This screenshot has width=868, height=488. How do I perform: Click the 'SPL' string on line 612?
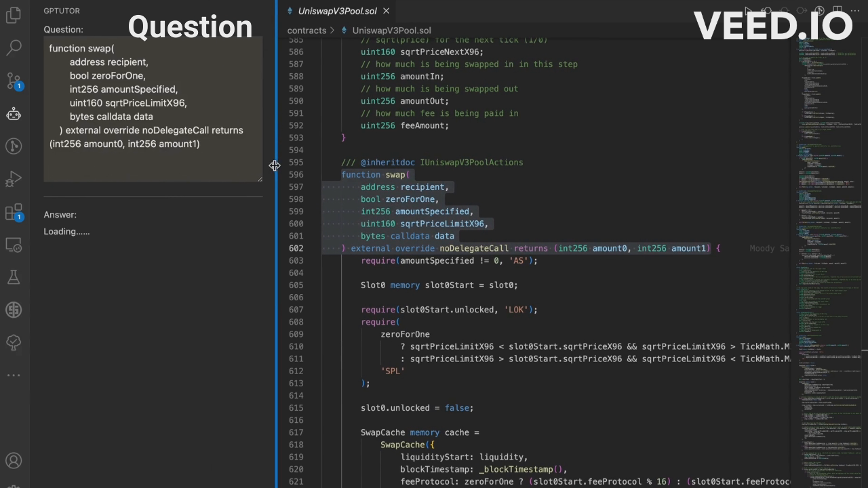tap(393, 371)
